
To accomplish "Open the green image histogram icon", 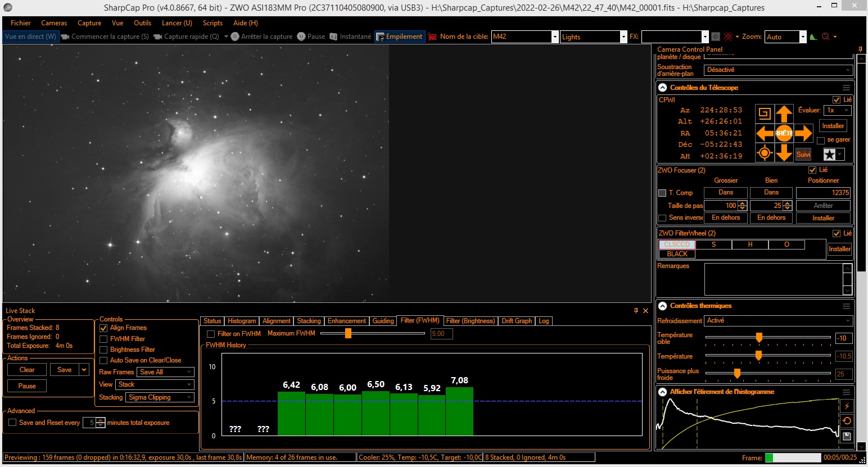I will point(813,37).
